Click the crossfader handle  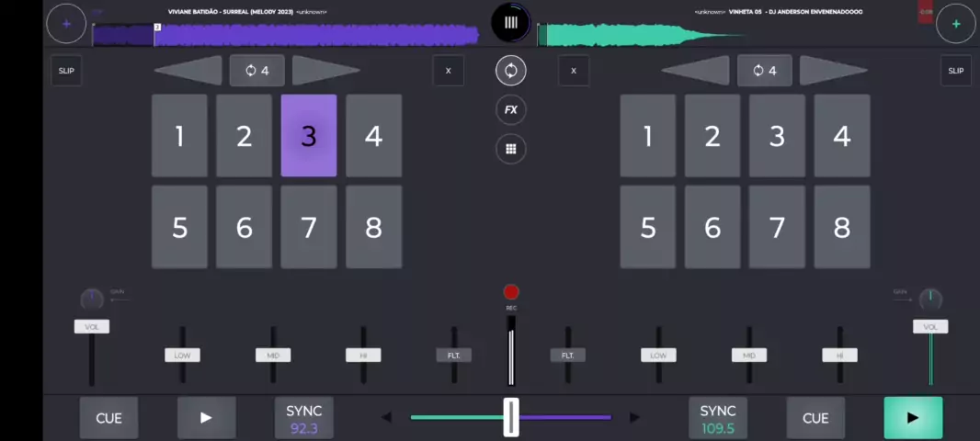pyautogui.click(x=511, y=417)
